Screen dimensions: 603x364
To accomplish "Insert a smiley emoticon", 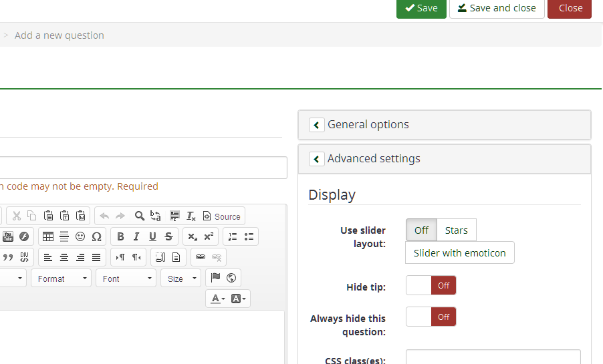I will (x=80, y=236).
